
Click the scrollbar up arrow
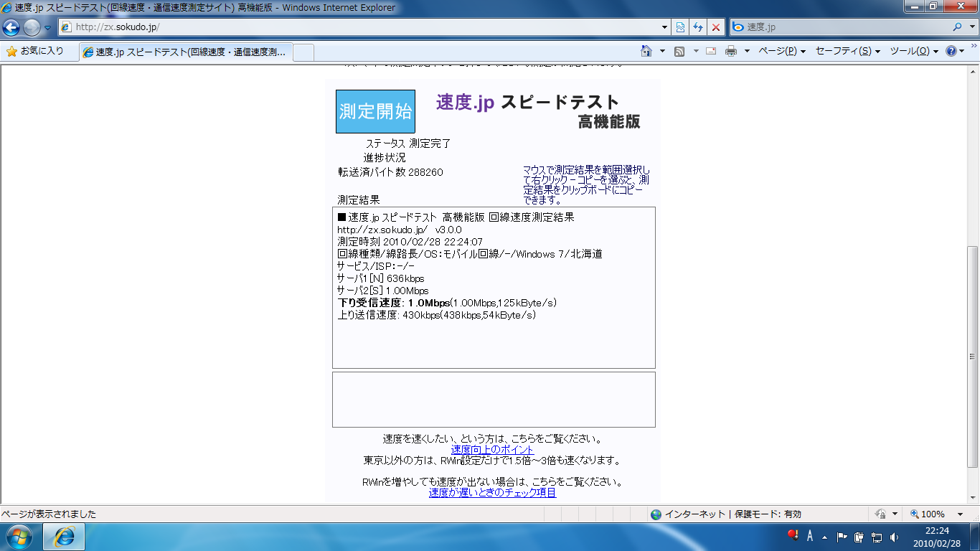click(x=973, y=71)
